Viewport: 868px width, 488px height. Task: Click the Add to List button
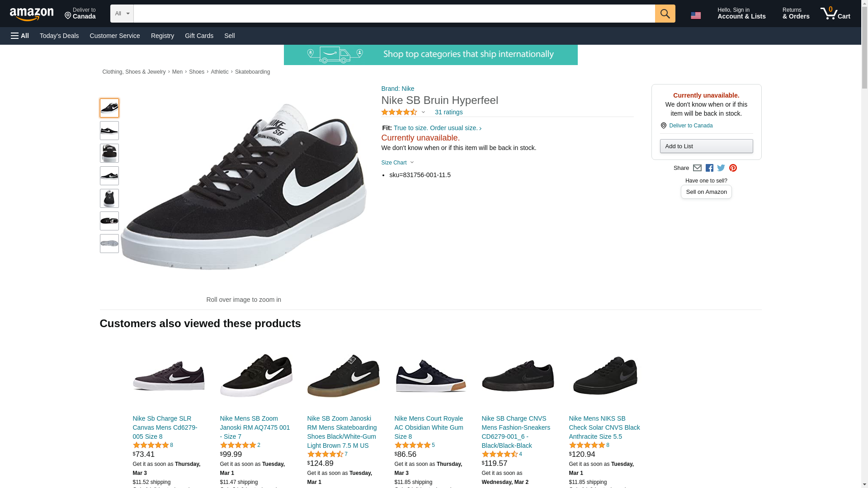click(x=706, y=146)
